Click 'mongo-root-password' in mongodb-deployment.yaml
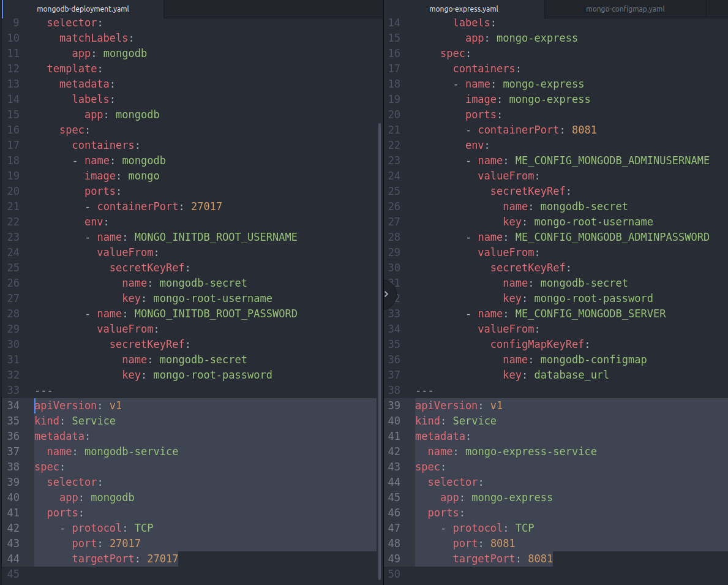The height and width of the screenshot is (585, 728). (x=212, y=376)
